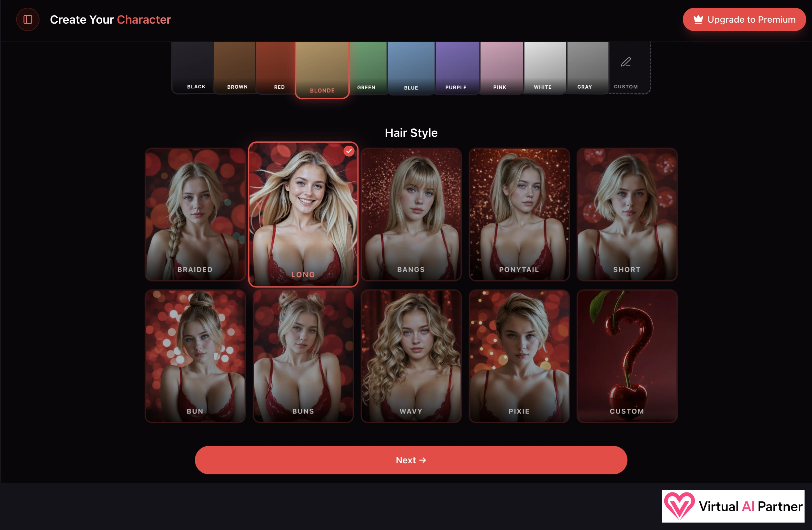Pick the Pixie hair style card
The width and height of the screenshot is (812, 530).
point(519,356)
